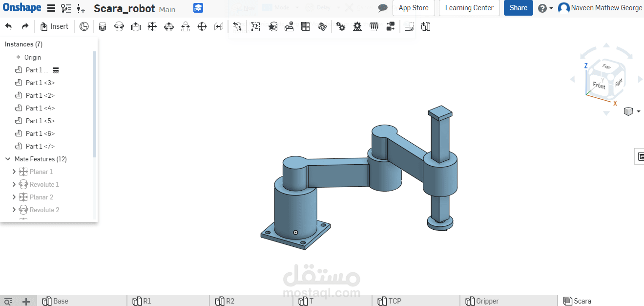The width and height of the screenshot is (644, 306).
Task: Select Part 1 <7> instance
Action: 40,146
